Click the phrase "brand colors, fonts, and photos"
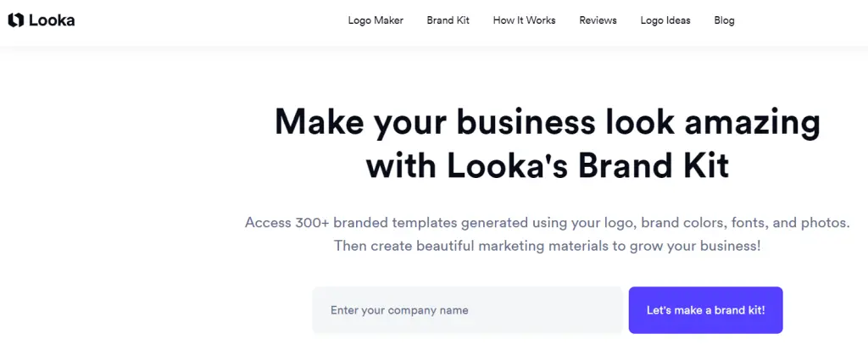The width and height of the screenshot is (868, 356). [744, 223]
